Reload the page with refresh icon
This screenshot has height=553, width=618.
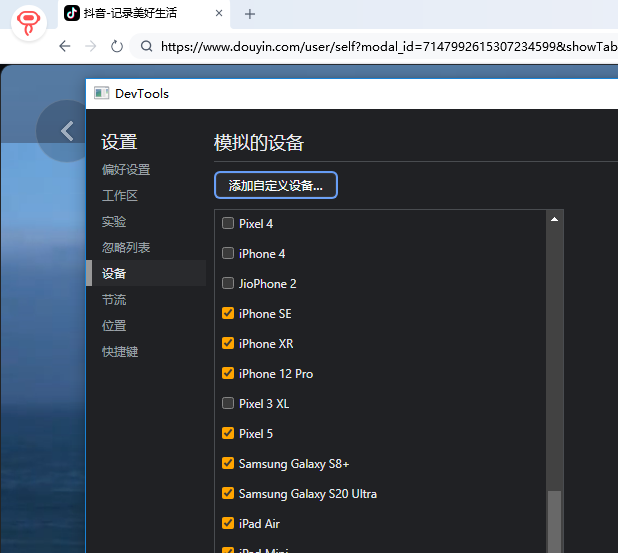(117, 47)
